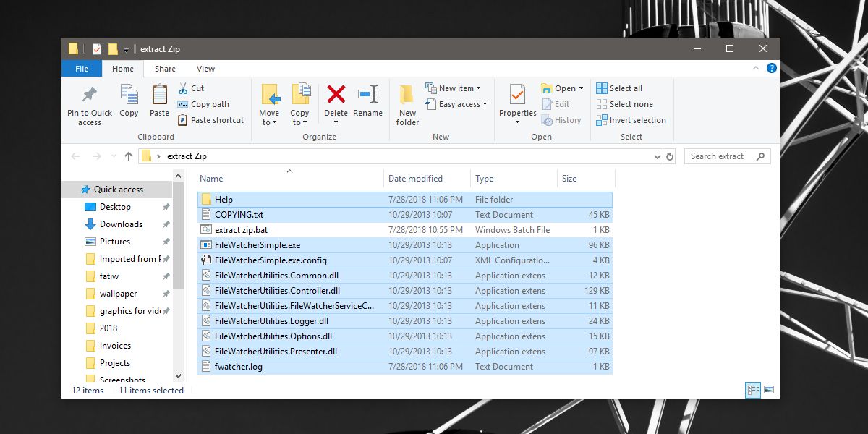Open Desktop in navigation pane

click(x=116, y=207)
